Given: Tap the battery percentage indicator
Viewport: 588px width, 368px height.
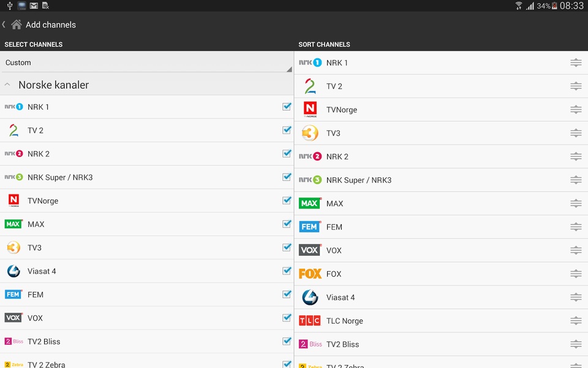Looking at the screenshot, I should tap(543, 6).
